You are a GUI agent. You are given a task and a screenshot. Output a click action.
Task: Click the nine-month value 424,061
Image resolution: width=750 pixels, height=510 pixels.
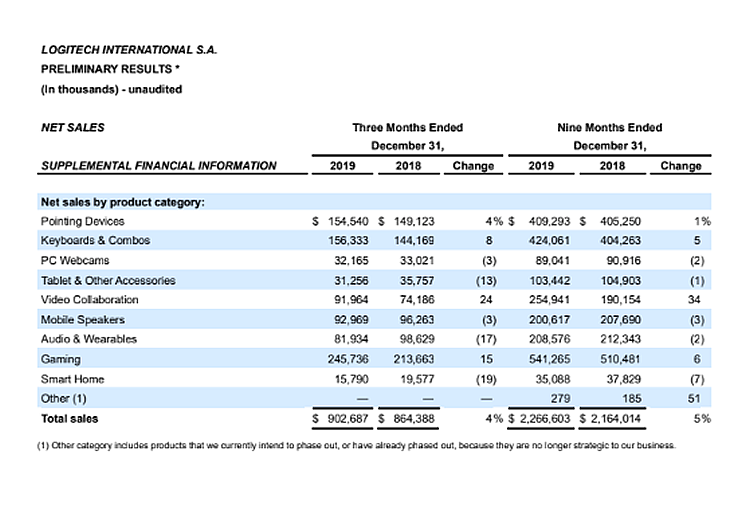tap(550, 241)
